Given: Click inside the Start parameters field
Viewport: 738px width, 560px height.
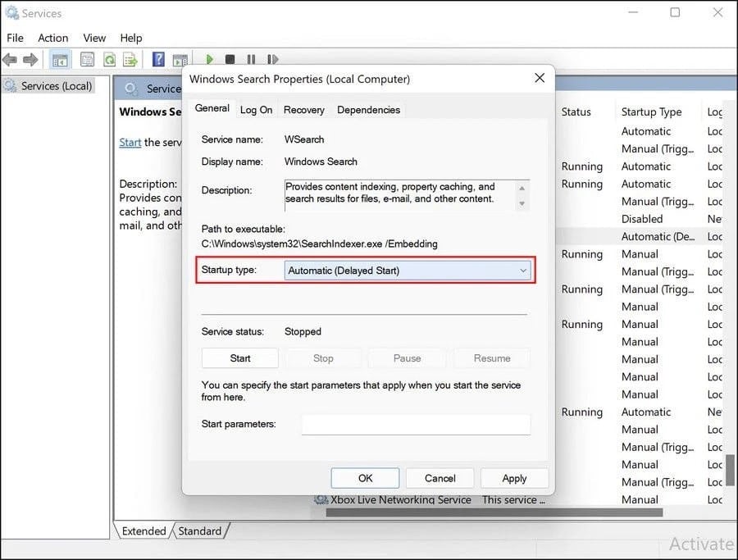Looking at the screenshot, I should tap(416, 424).
